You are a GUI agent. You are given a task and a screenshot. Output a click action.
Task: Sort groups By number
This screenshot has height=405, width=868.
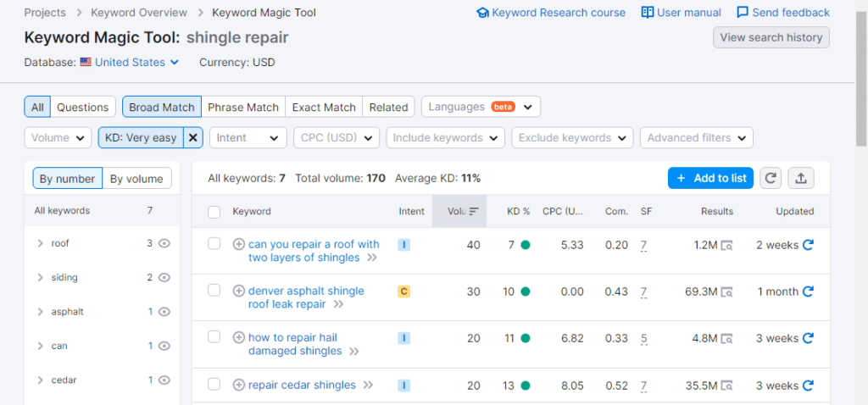click(67, 179)
